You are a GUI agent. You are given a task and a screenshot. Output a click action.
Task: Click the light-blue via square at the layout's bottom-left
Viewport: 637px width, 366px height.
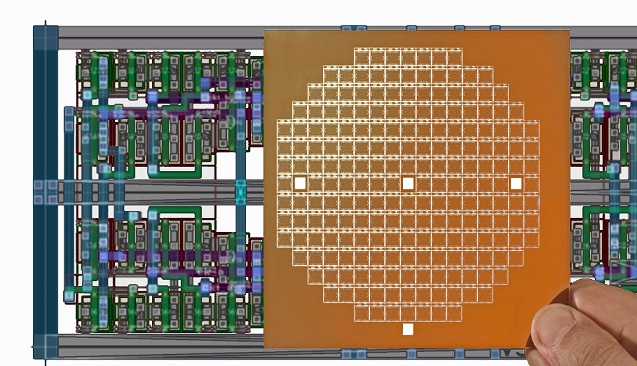69,295
